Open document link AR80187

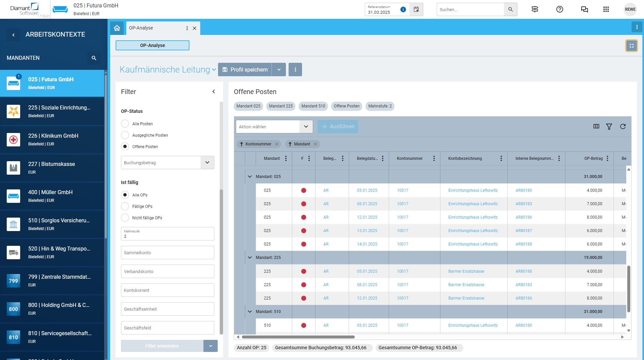click(523, 231)
